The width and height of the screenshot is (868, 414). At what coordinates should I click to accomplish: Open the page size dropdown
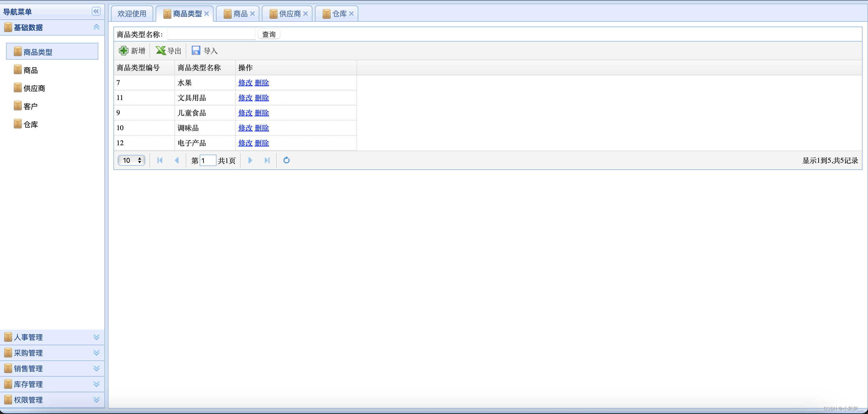pyautogui.click(x=131, y=160)
